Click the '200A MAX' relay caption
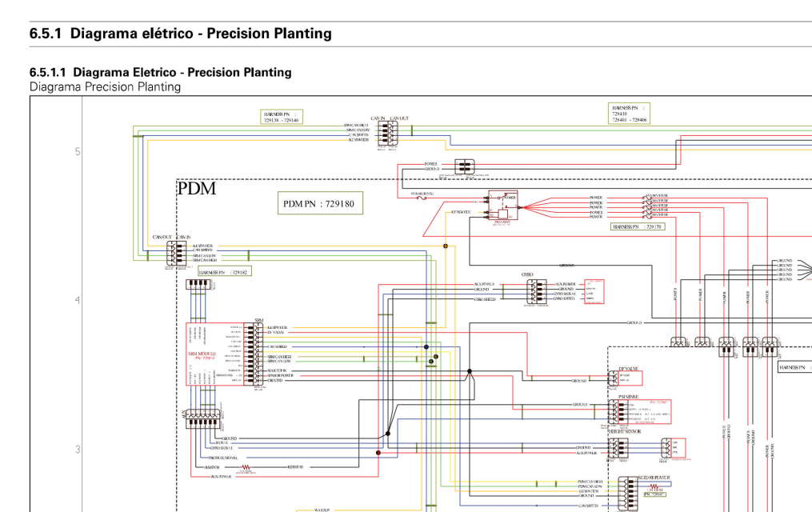 pos(502,222)
